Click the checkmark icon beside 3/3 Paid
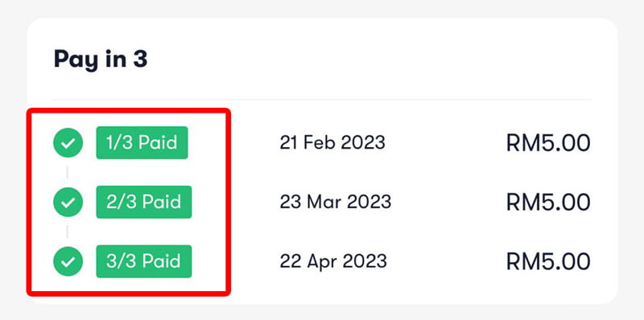 pos(68,261)
